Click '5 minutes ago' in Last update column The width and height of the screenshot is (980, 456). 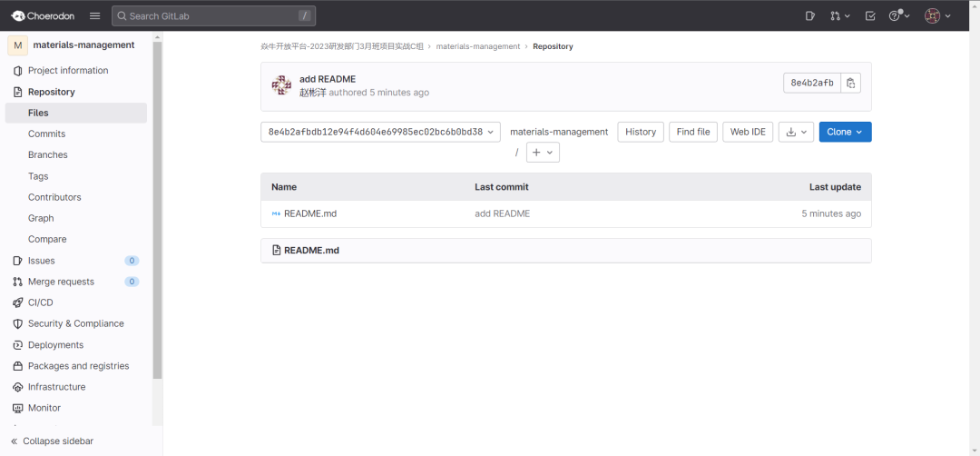tap(831, 214)
